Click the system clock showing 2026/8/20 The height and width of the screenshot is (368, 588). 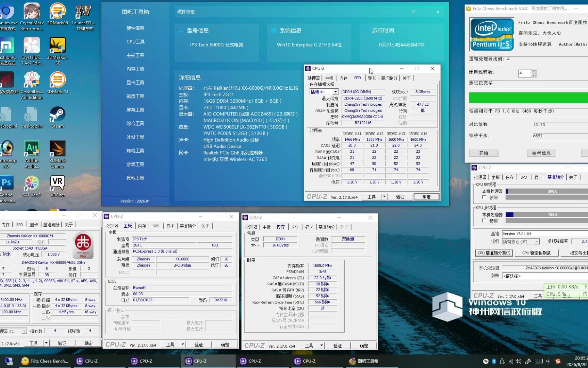[577, 361]
